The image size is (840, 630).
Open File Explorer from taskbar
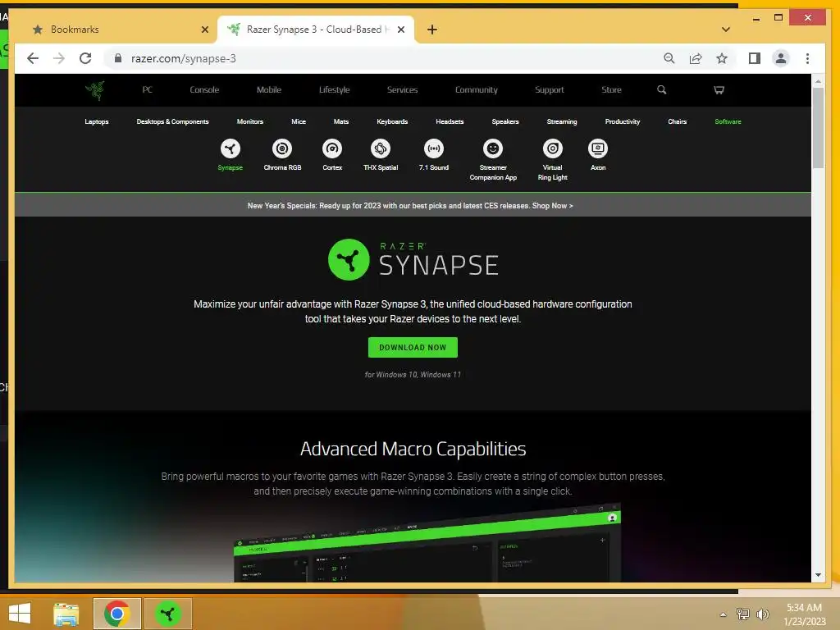pyautogui.click(x=66, y=614)
